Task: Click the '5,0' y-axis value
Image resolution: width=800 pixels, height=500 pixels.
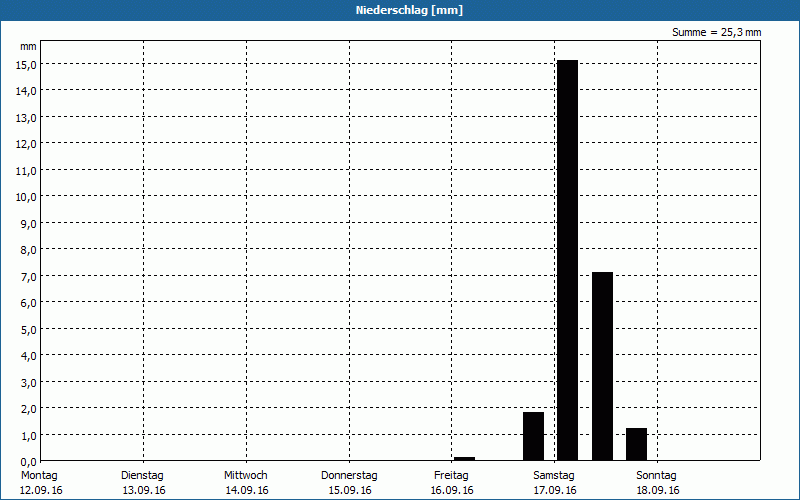Action: click(29, 329)
